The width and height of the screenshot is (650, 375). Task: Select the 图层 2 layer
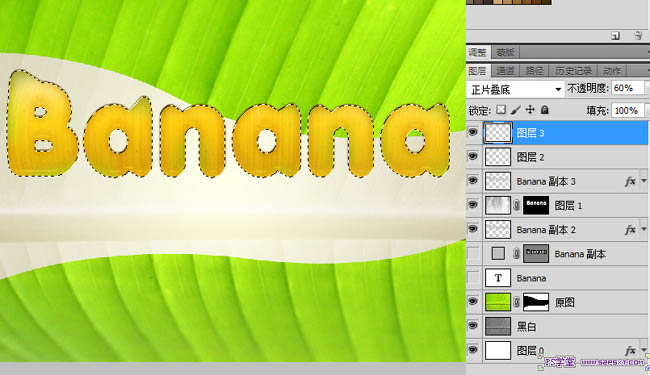[557, 157]
